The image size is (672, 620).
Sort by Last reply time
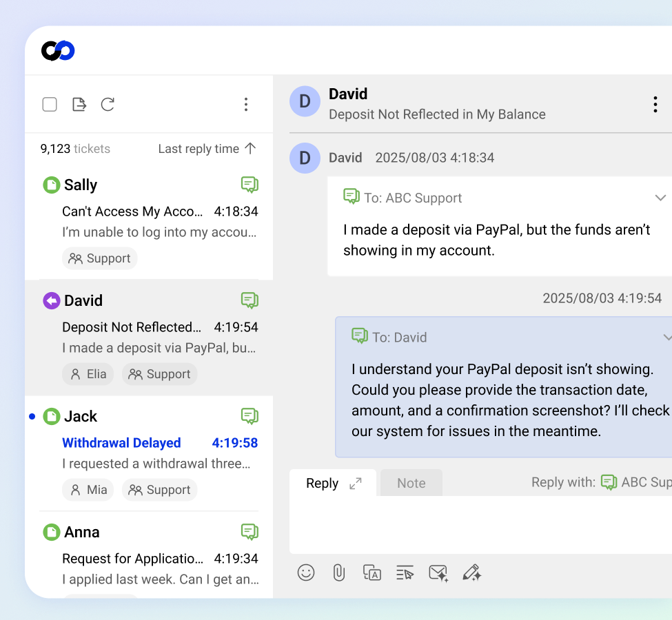coord(198,149)
